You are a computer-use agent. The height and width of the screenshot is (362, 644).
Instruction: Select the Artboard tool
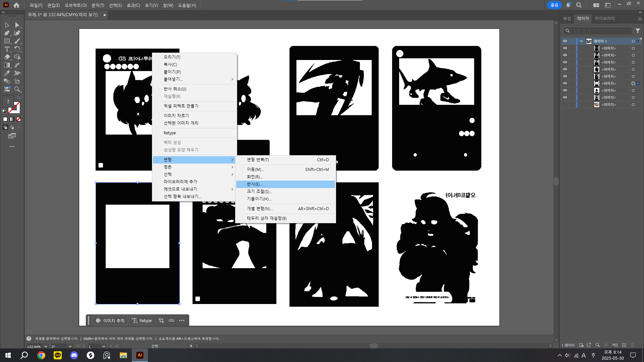pos(17,81)
